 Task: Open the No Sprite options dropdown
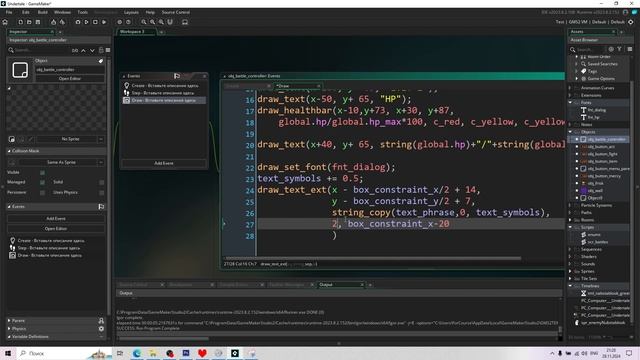(101, 139)
